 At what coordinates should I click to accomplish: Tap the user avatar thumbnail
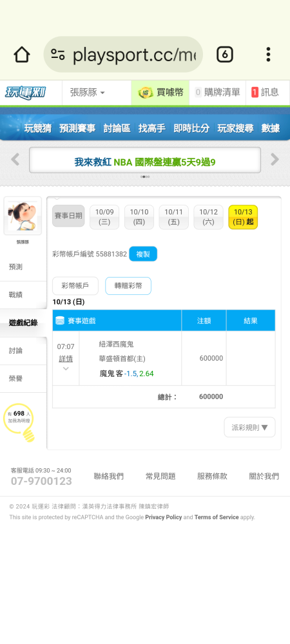tap(23, 216)
